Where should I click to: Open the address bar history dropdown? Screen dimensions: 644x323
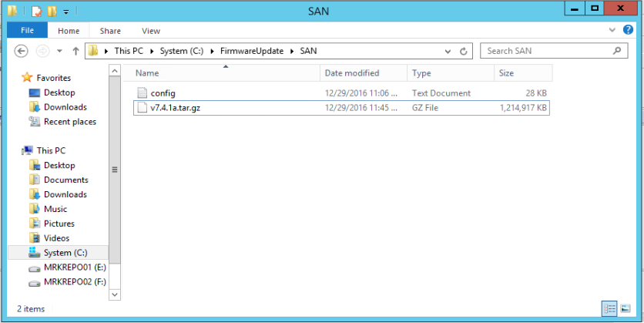click(x=448, y=52)
